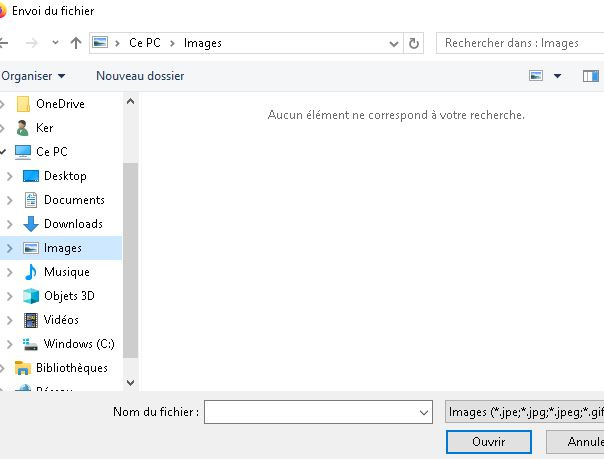604x459 pixels.
Task: Open Objets 3D folder in sidebar
Action: [x=69, y=296]
